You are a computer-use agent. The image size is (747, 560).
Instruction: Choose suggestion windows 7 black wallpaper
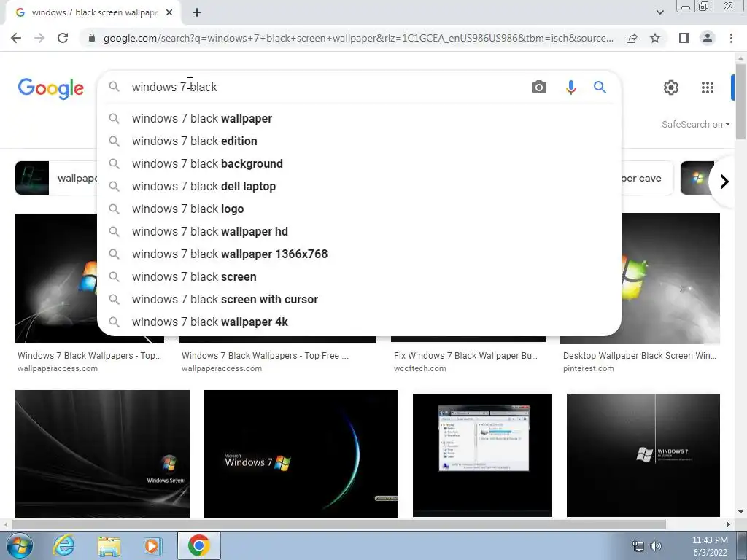coord(359,119)
